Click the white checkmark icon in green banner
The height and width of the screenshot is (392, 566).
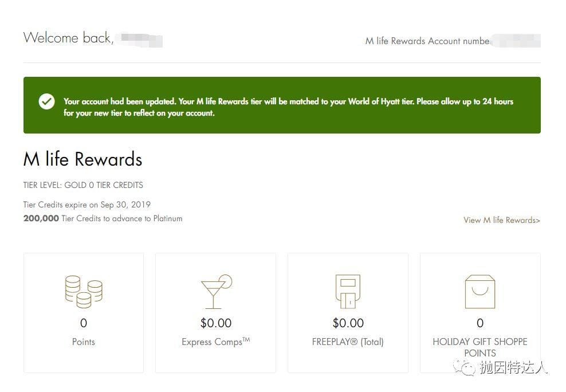point(46,102)
